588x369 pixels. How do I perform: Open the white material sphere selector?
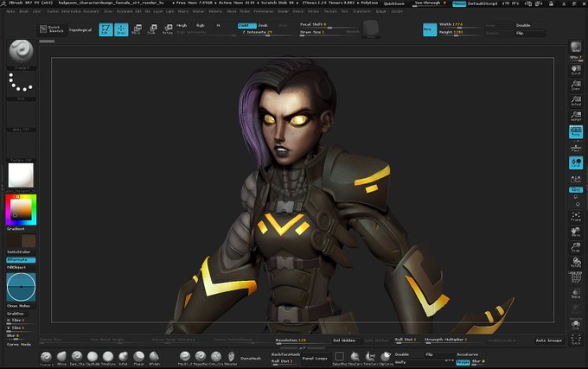[21, 175]
